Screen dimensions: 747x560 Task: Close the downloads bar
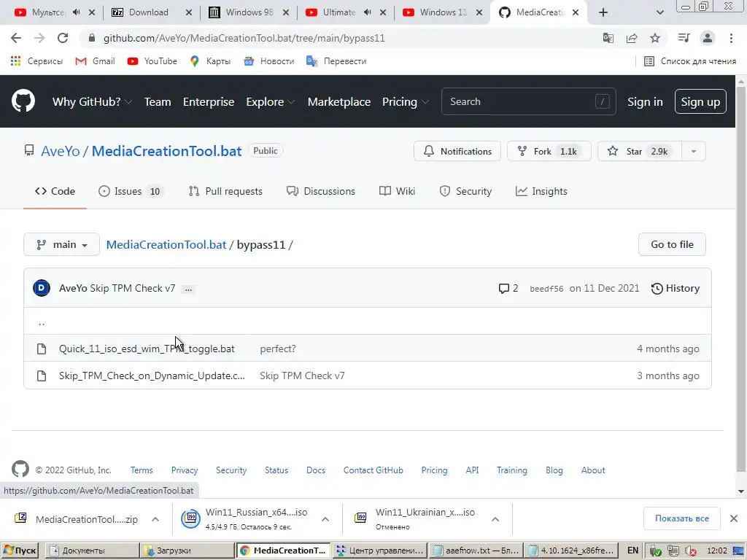pos(734,518)
